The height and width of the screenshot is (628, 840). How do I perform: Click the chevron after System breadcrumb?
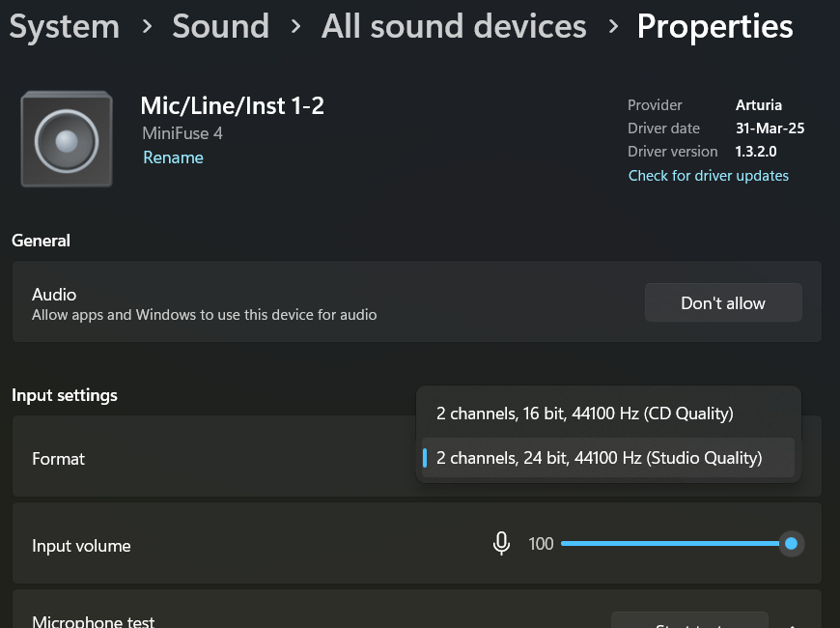pos(147,26)
